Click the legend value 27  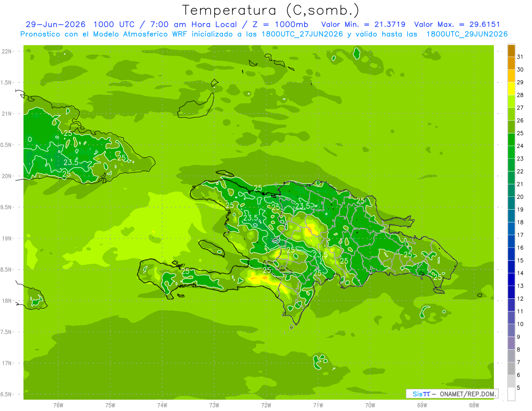[x=520, y=108]
